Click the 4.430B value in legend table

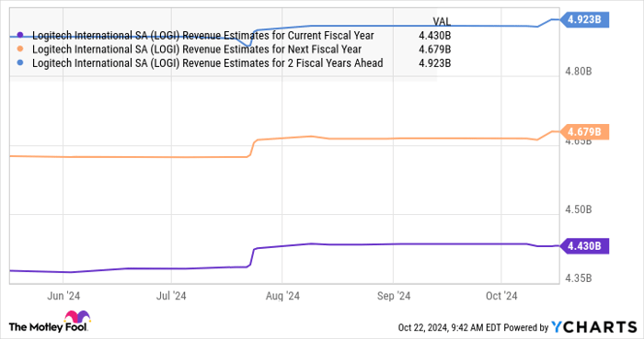point(434,36)
